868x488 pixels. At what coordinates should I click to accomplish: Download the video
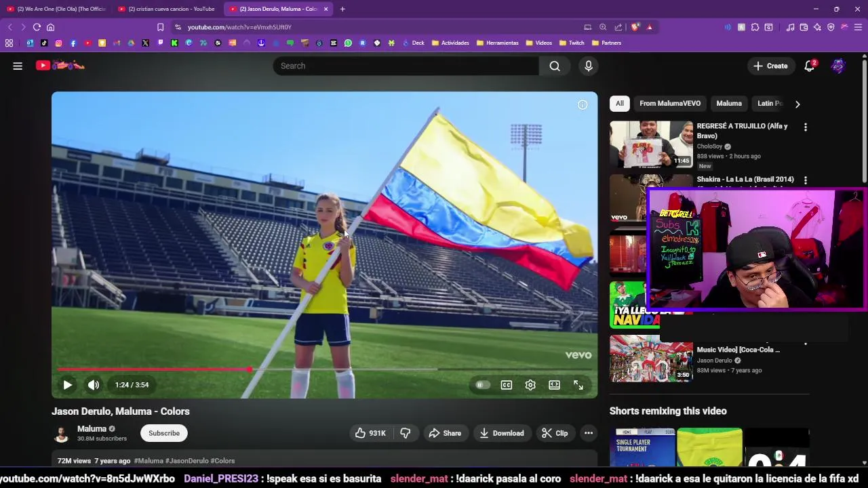pos(502,433)
